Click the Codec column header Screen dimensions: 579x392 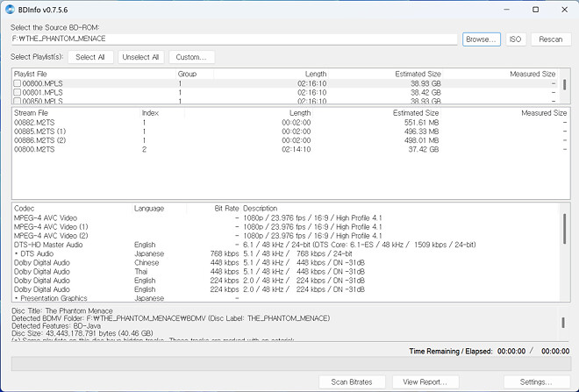coord(25,209)
